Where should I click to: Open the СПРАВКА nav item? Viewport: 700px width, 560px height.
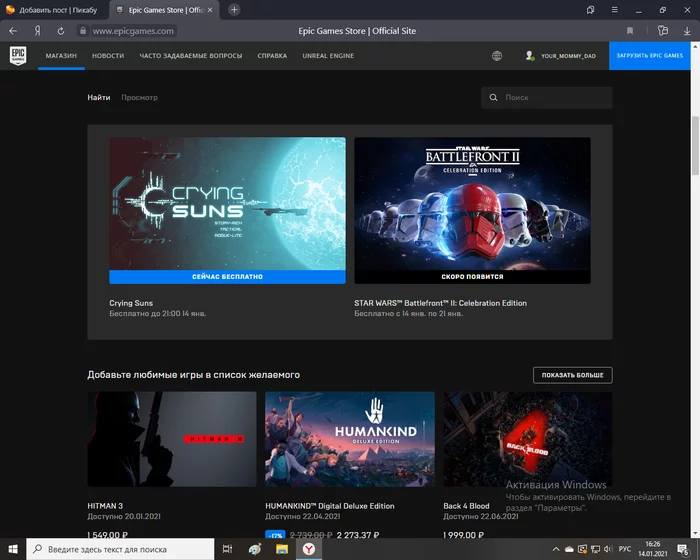click(x=272, y=56)
